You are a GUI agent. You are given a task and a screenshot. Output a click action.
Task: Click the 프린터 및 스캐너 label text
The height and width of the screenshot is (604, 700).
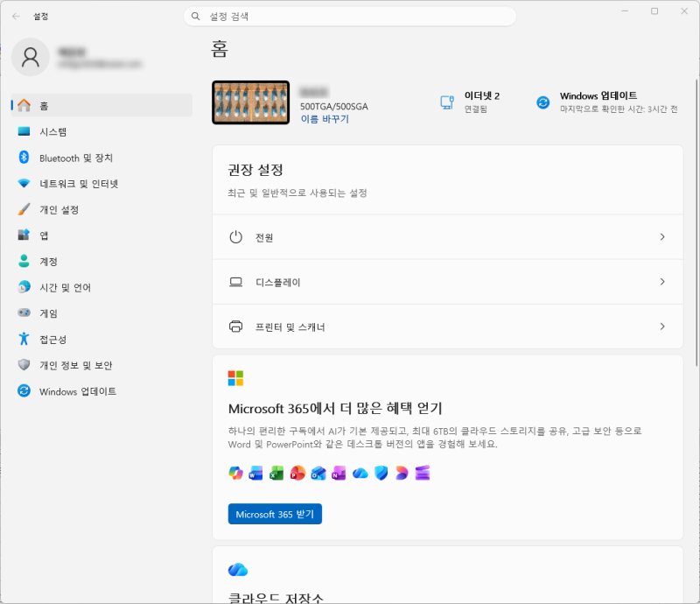tap(290, 327)
